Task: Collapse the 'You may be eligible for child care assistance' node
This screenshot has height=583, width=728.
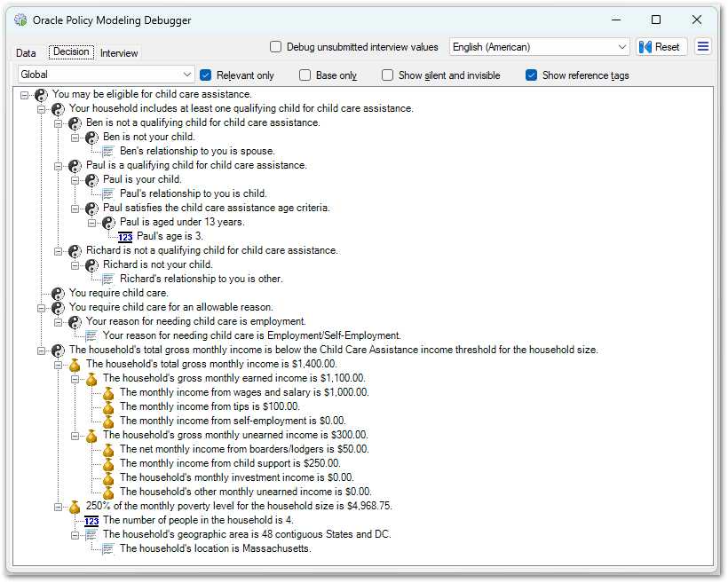Action: pos(25,95)
